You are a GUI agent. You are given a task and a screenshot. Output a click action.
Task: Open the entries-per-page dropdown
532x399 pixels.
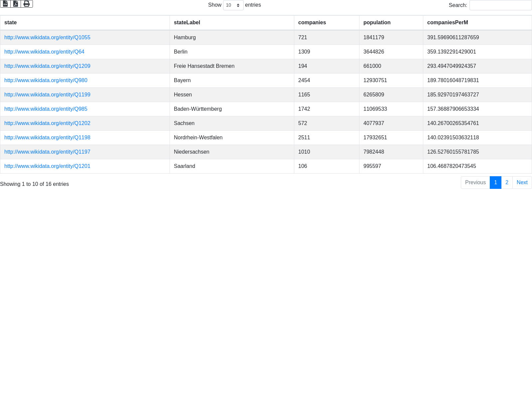tap(233, 5)
